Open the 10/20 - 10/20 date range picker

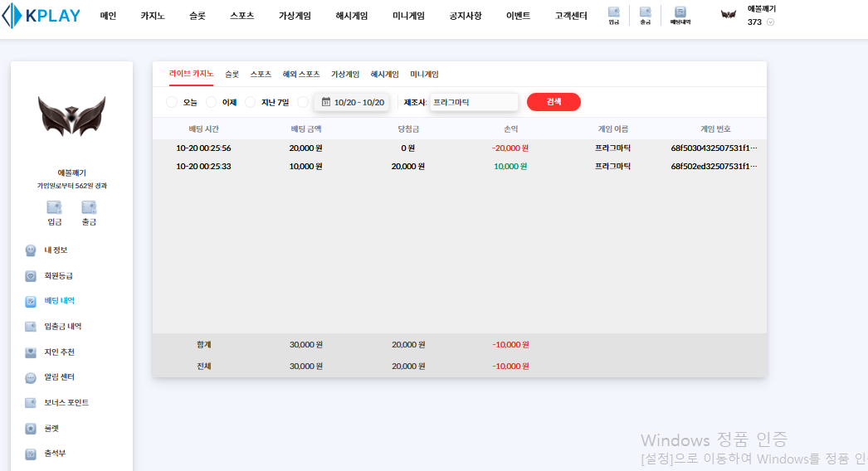pos(352,102)
